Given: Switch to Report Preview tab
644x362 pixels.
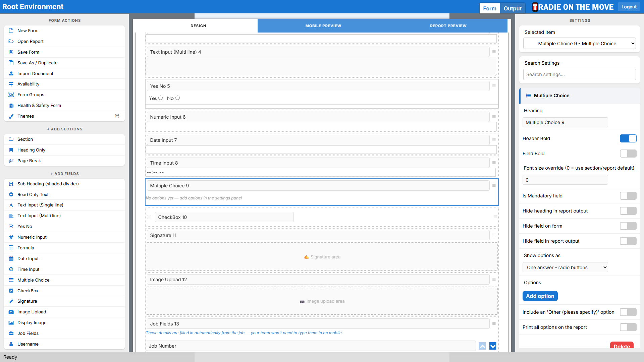Looking at the screenshot, I should (448, 26).
